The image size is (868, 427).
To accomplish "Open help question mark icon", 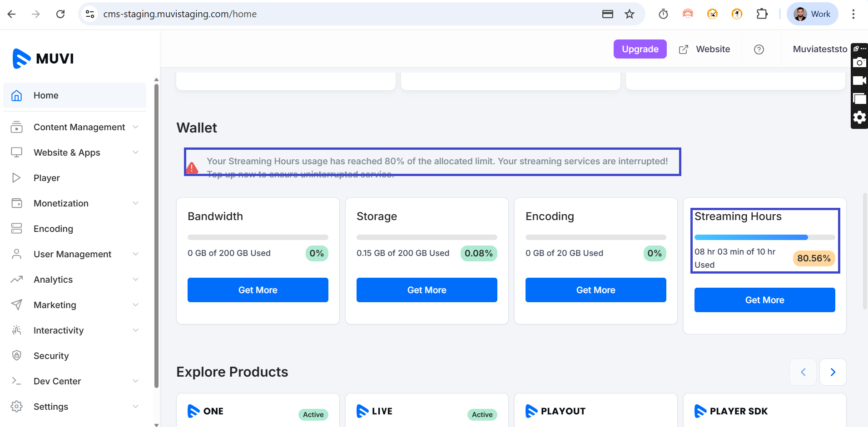I will [x=759, y=49].
